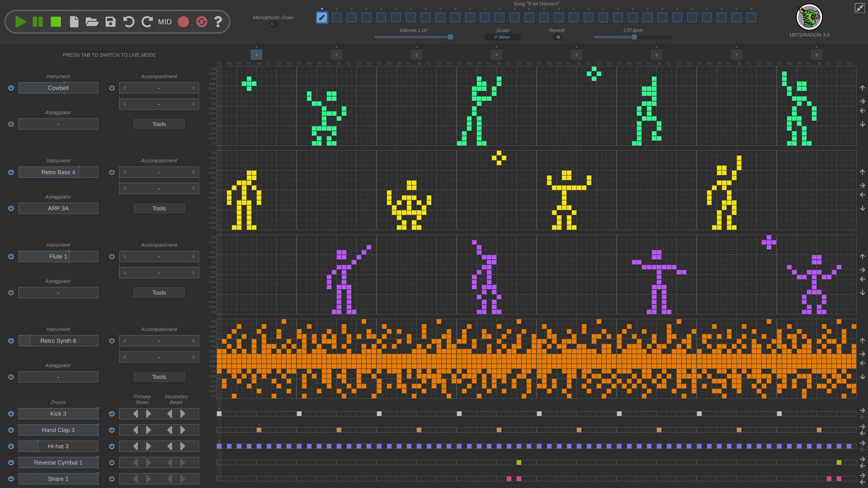Open the Arpeggiator dropdown showing ARP 3A
This screenshot has height=488, width=868.
[58, 208]
